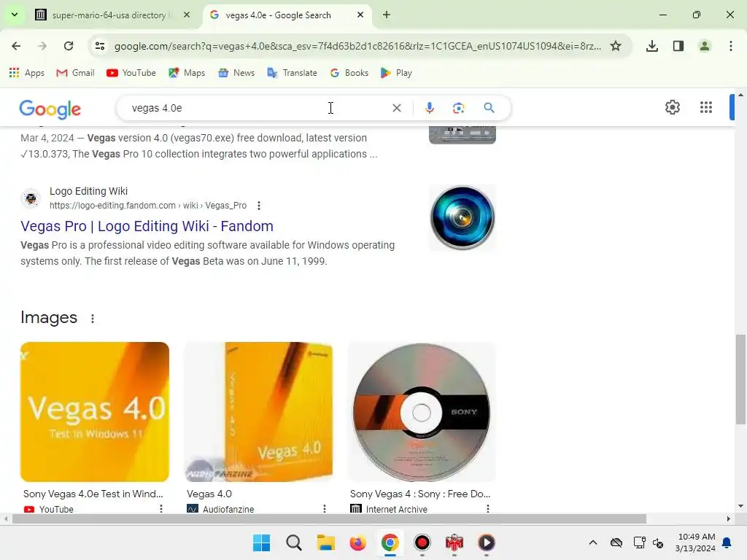This screenshot has width=747, height=560.
Task: Search by image with the Lens icon
Action: (x=458, y=108)
